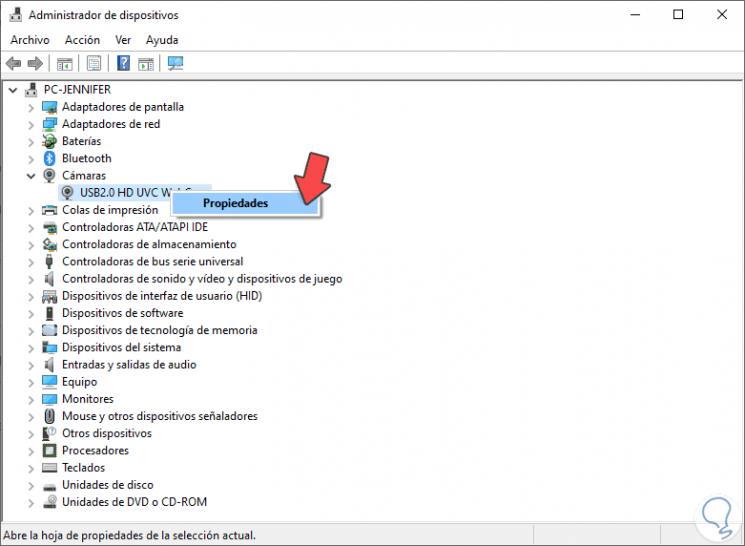This screenshot has width=745, height=546.
Task: Click the Adaptadores de red icon
Action: click(x=49, y=124)
